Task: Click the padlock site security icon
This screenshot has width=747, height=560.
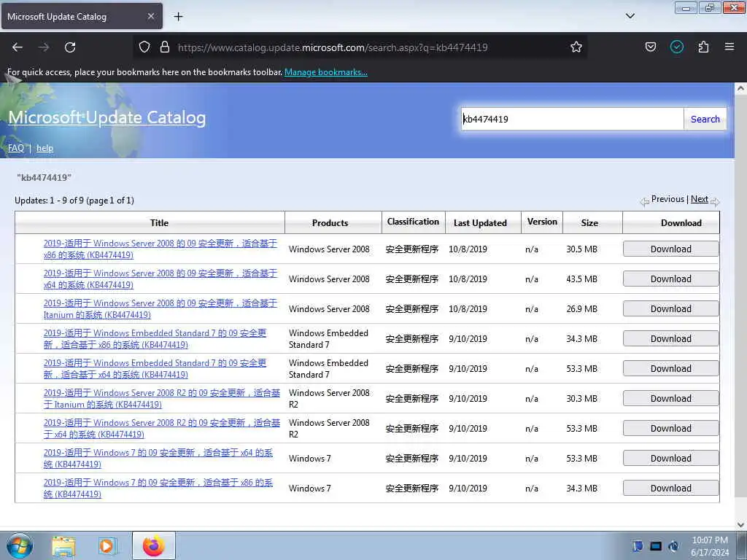Action: (x=165, y=47)
